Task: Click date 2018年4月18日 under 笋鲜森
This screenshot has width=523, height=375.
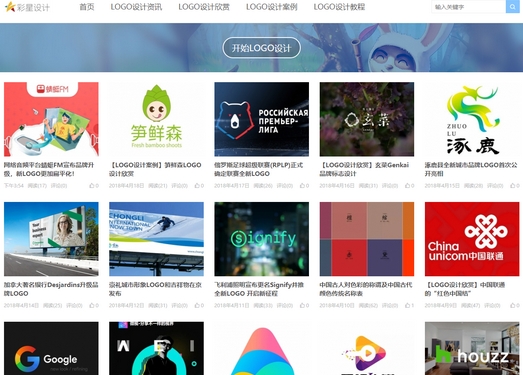Action: point(126,185)
